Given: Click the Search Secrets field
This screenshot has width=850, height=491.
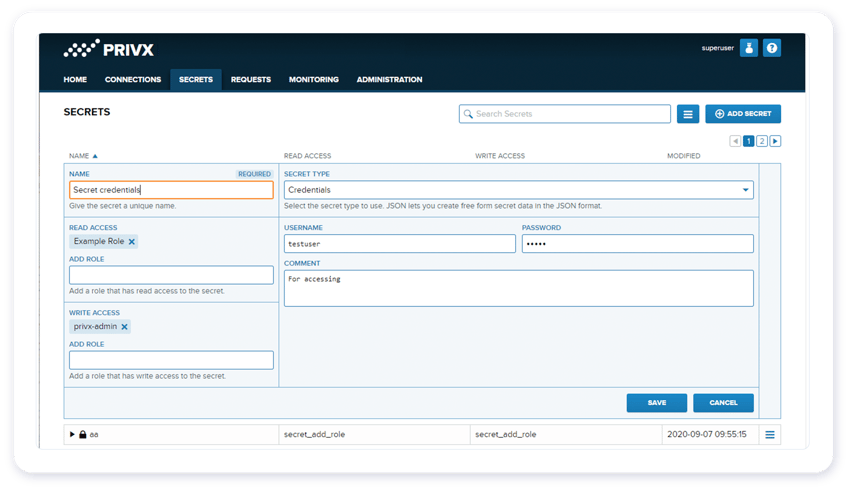Looking at the screenshot, I should pyautogui.click(x=565, y=114).
